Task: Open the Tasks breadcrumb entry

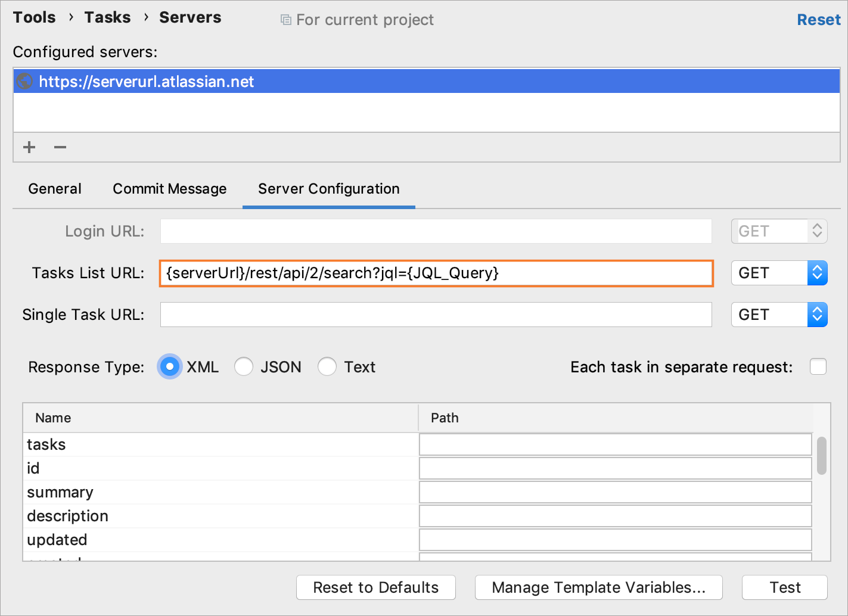Action: (x=107, y=17)
